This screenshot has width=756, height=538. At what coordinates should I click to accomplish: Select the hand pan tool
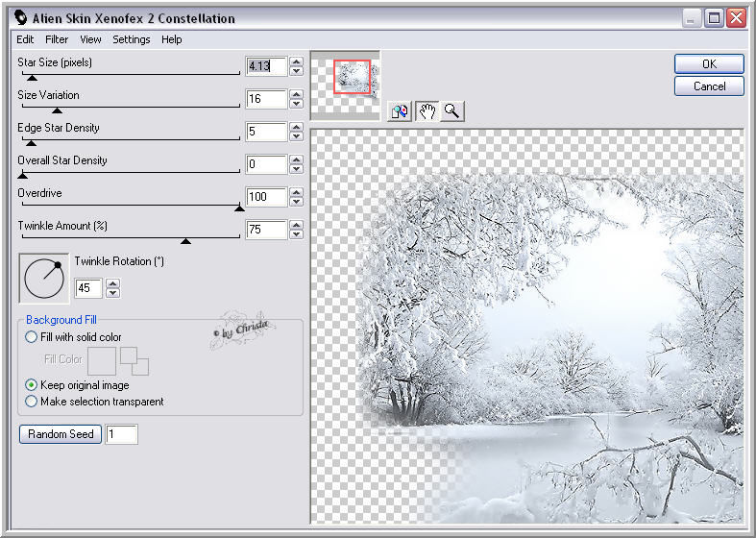[427, 111]
